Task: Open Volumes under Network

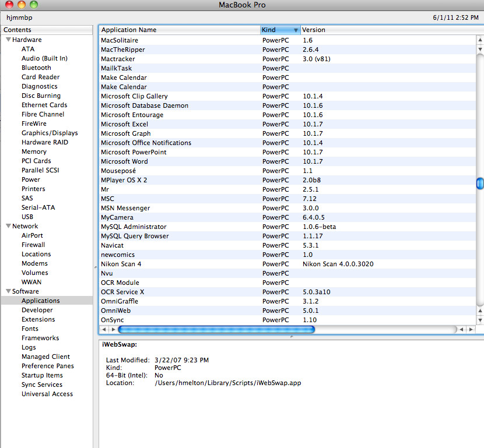Action: [x=35, y=273]
